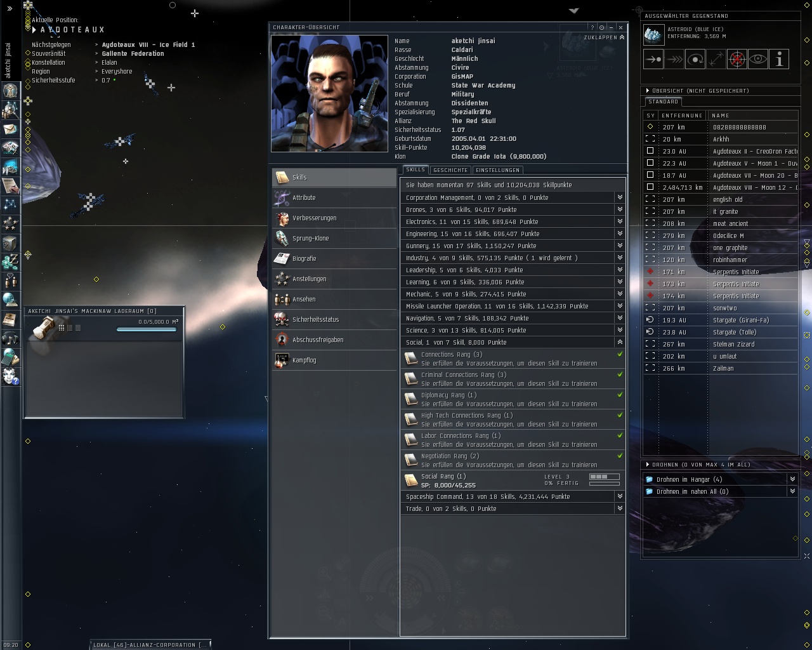Click the aketchi jinsai character portrait

click(x=329, y=93)
